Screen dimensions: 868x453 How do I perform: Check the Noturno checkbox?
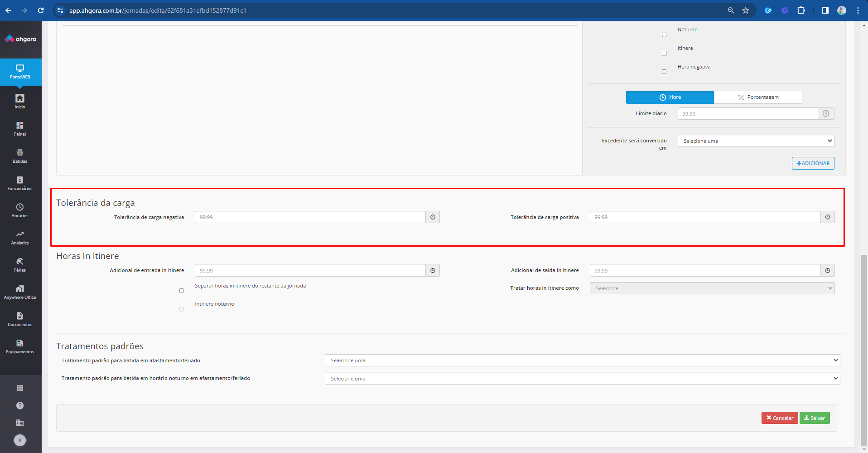[x=664, y=35]
